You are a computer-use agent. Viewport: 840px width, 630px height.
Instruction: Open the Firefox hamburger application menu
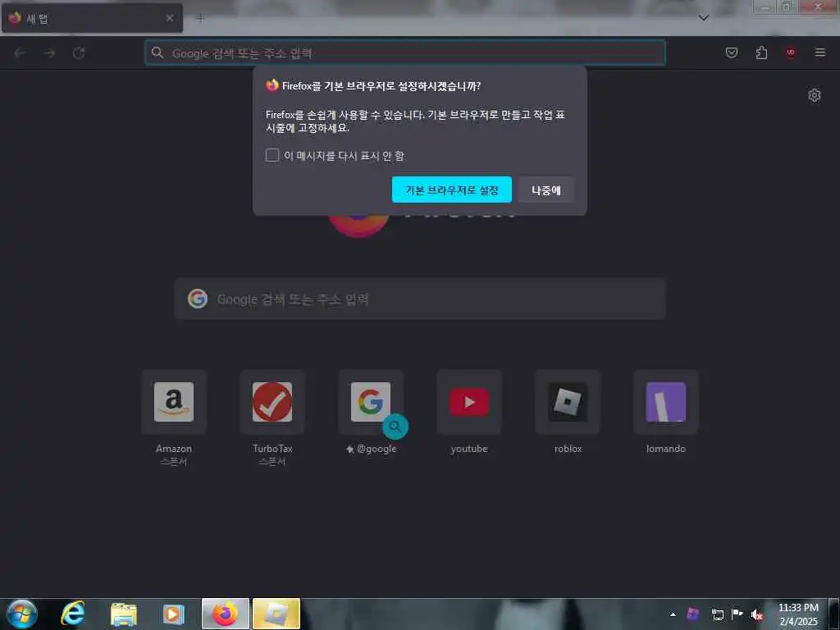[820, 52]
